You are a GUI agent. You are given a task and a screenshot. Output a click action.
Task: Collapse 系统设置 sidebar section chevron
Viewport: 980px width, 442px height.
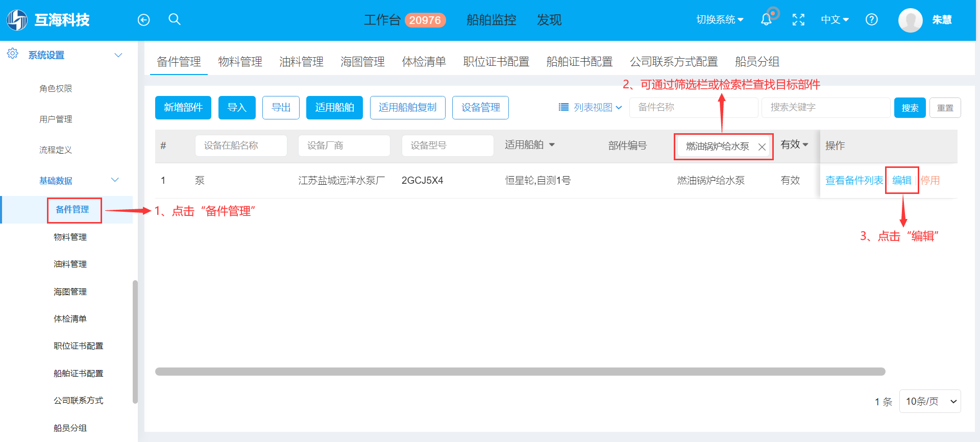point(118,55)
